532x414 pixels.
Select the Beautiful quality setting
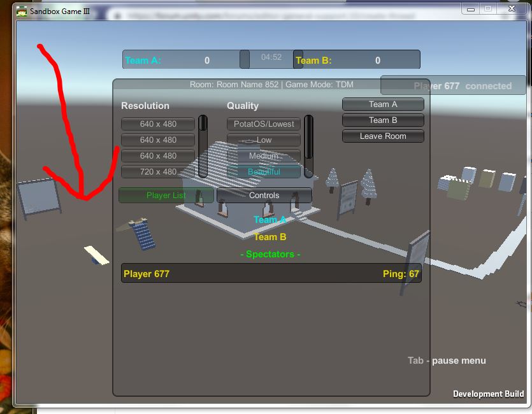pos(263,171)
